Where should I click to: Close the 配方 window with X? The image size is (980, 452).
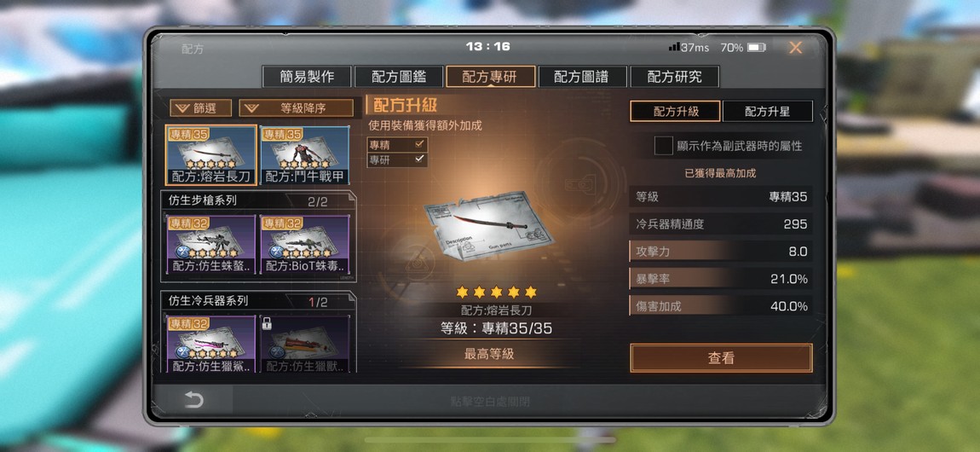click(795, 48)
